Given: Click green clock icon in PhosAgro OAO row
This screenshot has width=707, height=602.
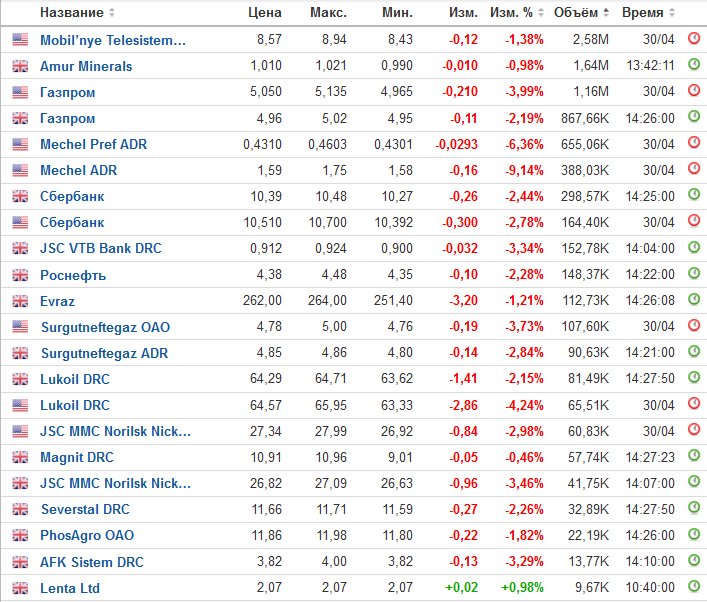Looking at the screenshot, I should coord(694,533).
